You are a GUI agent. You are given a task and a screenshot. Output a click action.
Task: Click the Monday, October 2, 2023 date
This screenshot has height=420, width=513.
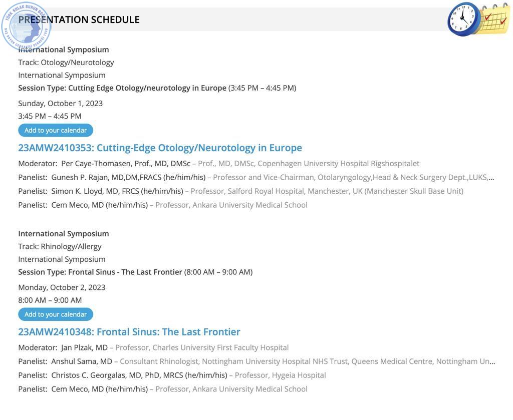(x=62, y=287)
